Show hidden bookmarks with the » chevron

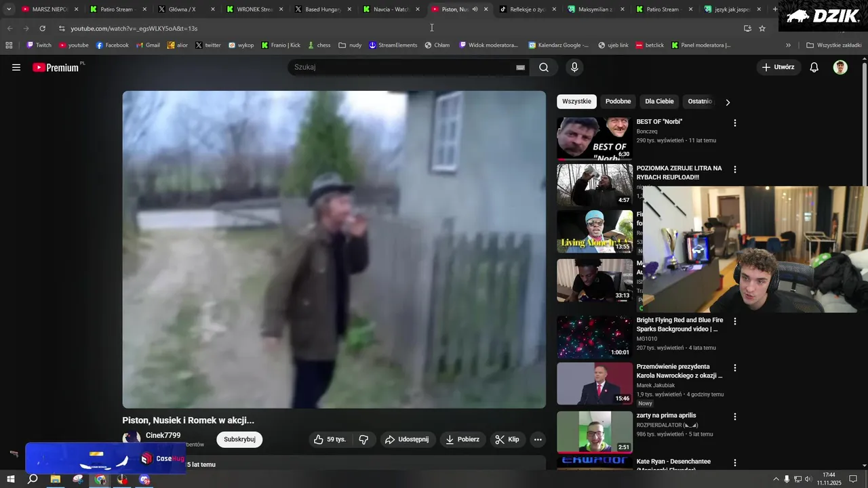point(788,45)
